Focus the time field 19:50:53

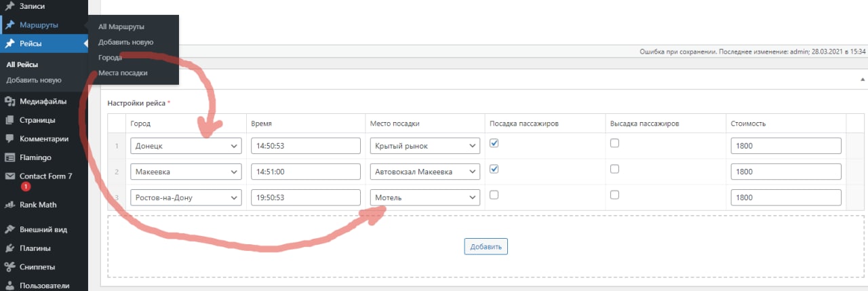306,197
